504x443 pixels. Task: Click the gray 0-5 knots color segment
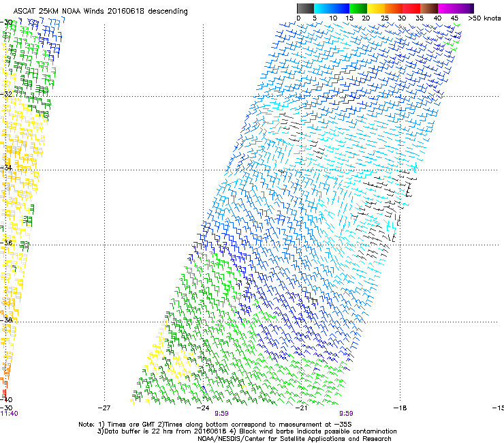tap(305, 8)
